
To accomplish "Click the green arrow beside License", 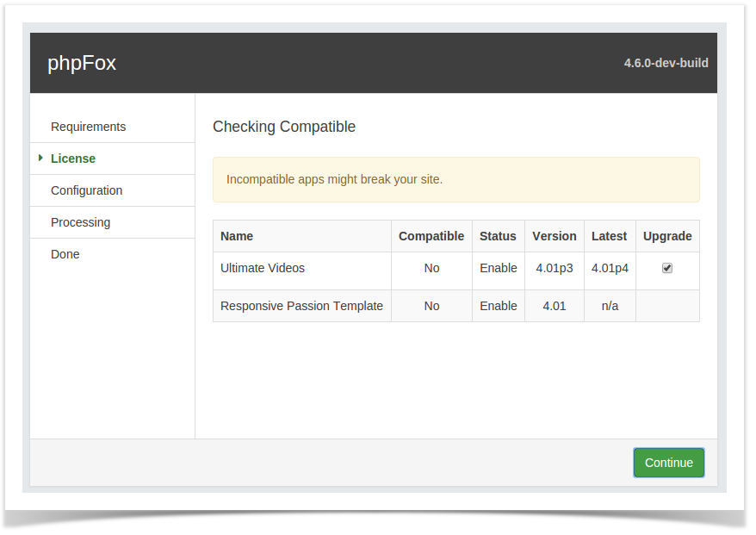I will click(40, 158).
